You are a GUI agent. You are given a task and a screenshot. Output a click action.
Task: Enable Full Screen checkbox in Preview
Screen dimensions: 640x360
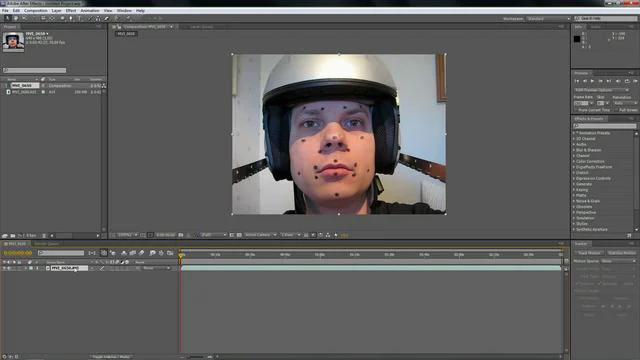[x=617, y=110]
